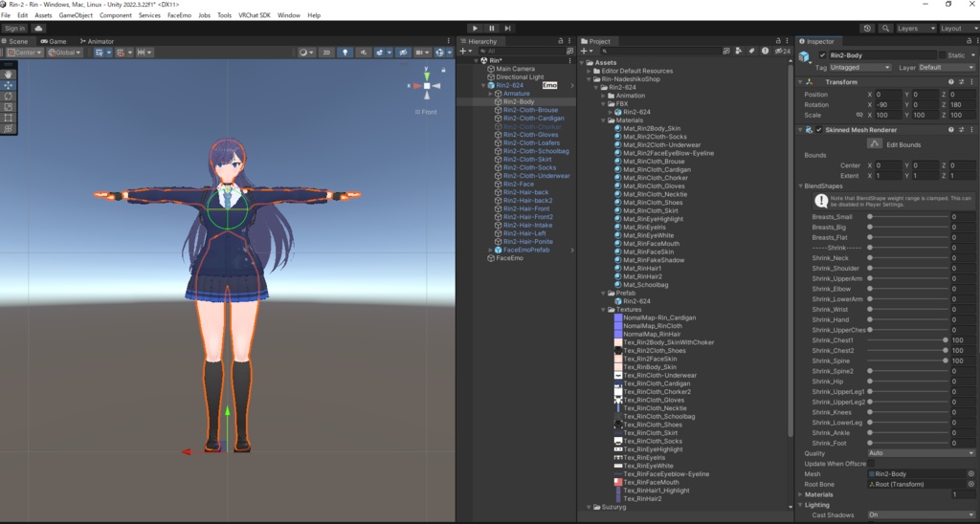Toggle Rin2-Body active checkbox
The height and width of the screenshot is (524, 980).
[x=822, y=55]
